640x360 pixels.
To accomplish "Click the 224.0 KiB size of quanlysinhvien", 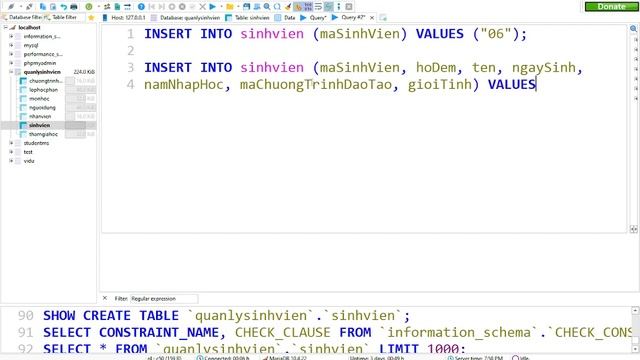I will coord(84,72).
